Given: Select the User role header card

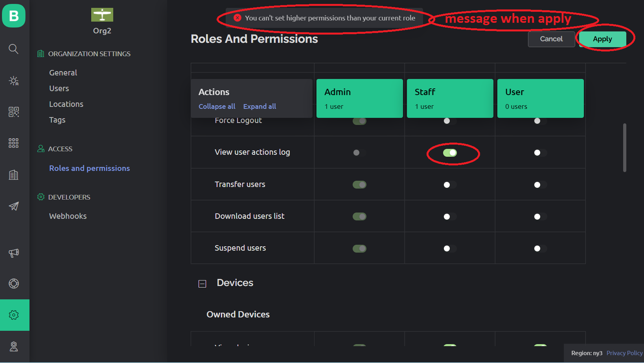Looking at the screenshot, I should point(541,98).
